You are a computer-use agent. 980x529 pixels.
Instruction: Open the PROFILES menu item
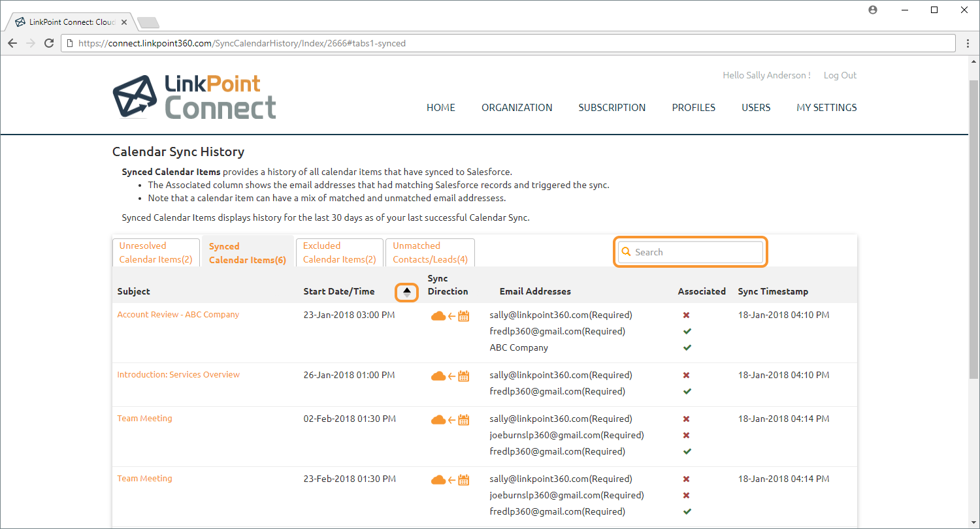[x=694, y=108]
